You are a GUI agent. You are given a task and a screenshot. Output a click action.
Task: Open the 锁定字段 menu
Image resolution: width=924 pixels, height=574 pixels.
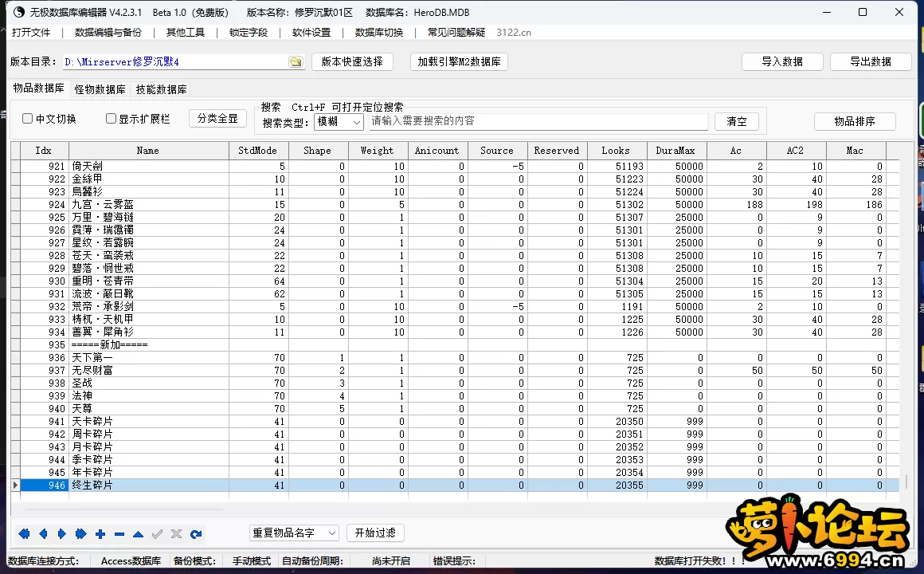pos(248,33)
